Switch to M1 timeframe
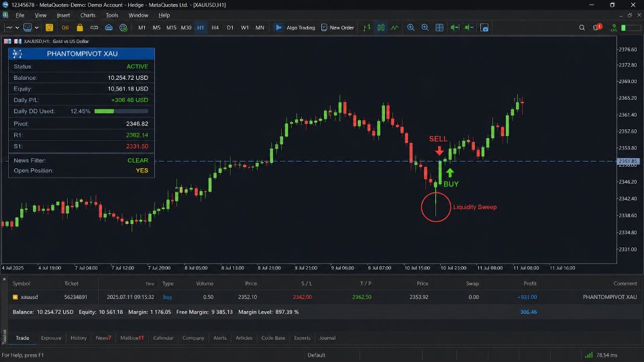Image resolution: width=644 pixels, height=362 pixels. pyautogui.click(x=142, y=27)
